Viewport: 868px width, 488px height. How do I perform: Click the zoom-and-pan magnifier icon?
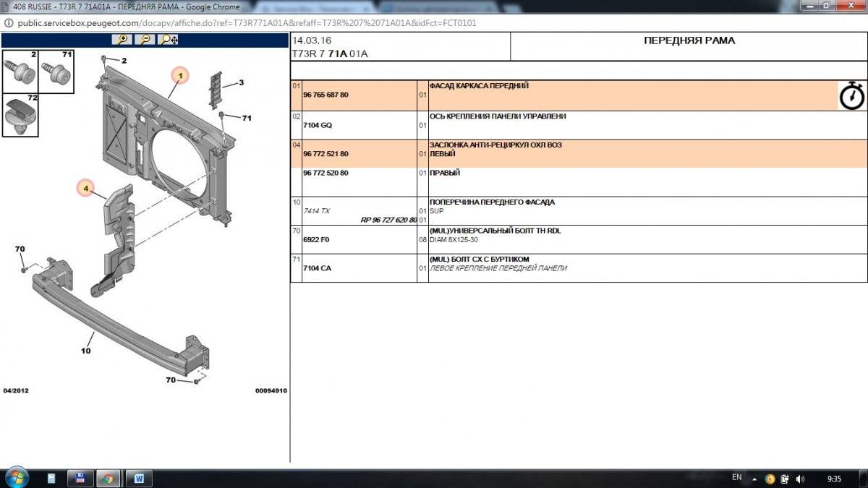tap(169, 40)
